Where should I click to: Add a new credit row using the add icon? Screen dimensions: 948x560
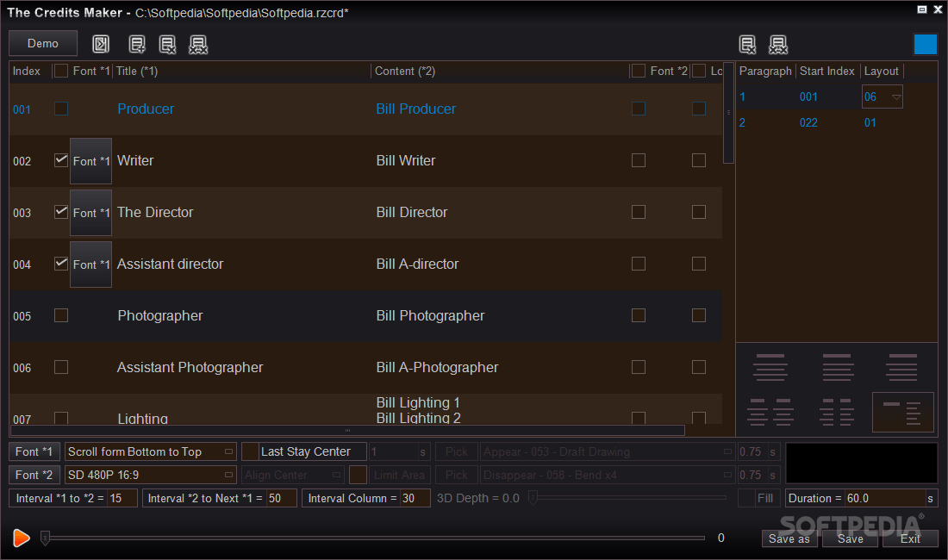click(135, 43)
